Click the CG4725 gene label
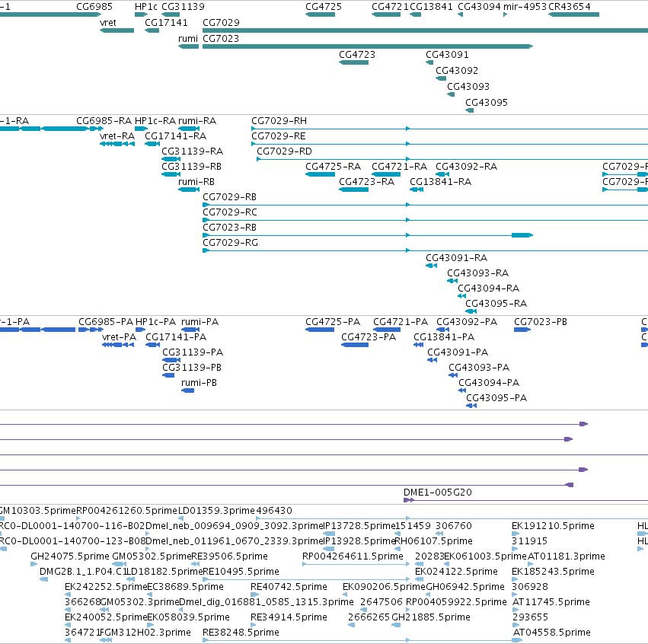Screen dimensions: 648x644 click(324, 7)
